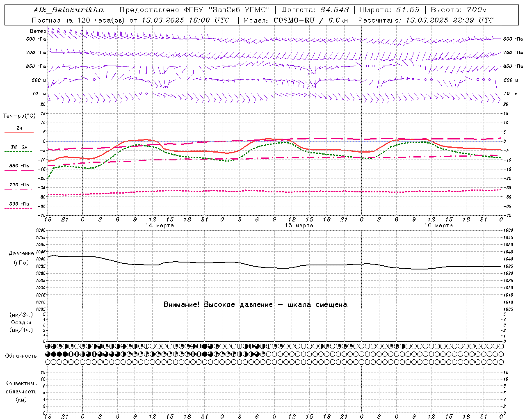Click the 'Облачность' cloud cover label
The height and width of the screenshot is (420, 525).
pyautogui.click(x=21, y=356)
